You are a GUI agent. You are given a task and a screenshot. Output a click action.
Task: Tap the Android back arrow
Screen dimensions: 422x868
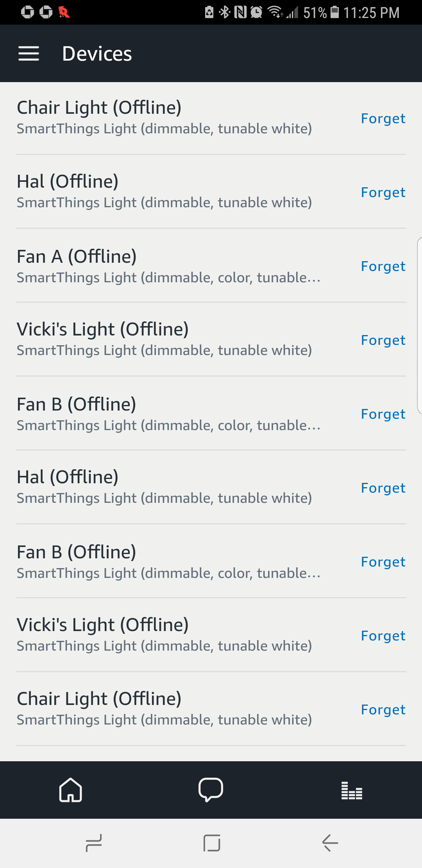coord(330,843)
